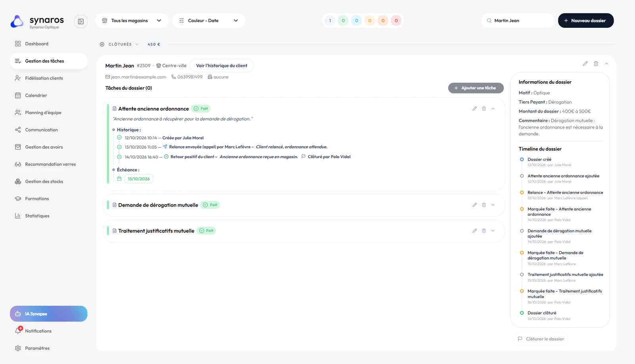The height and width of the screenshot is (364, 635).
Task: Click the email envelope icon for jean.martin
Action: [x=108, y=77]
